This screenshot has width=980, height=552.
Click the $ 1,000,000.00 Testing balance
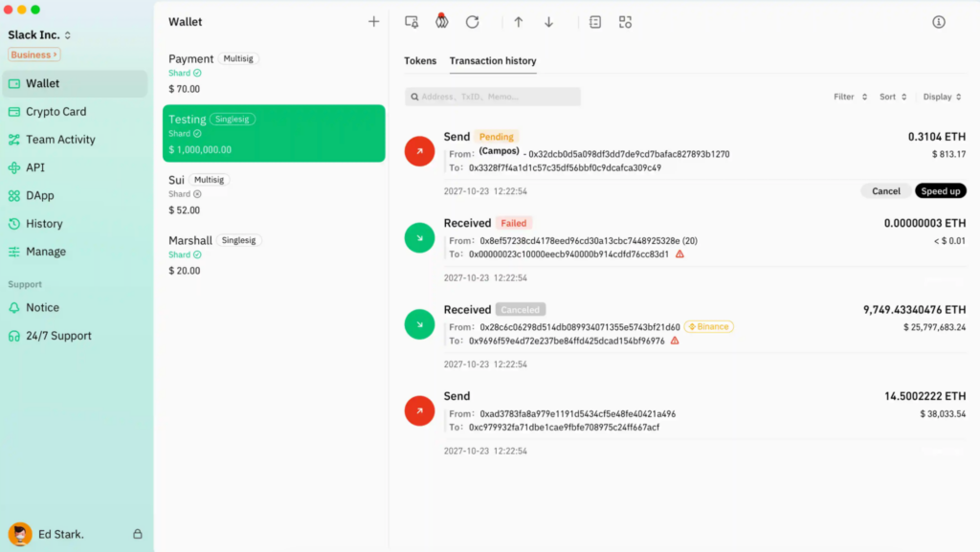[x=200, y=150]
